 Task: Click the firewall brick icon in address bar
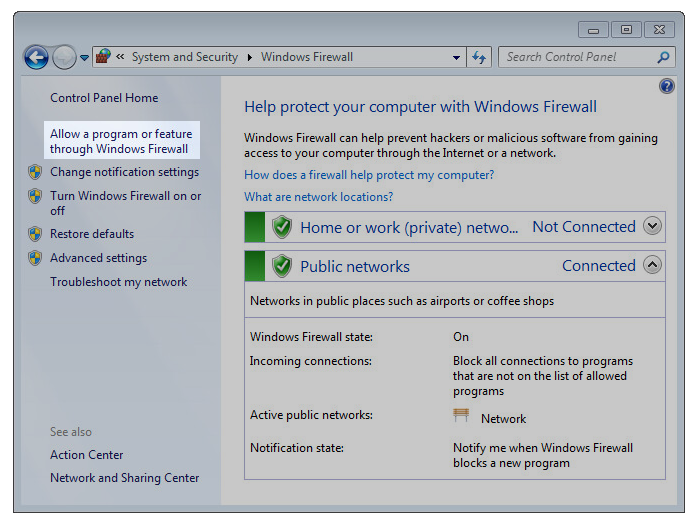pyautogui.click(x=103, y=57)
